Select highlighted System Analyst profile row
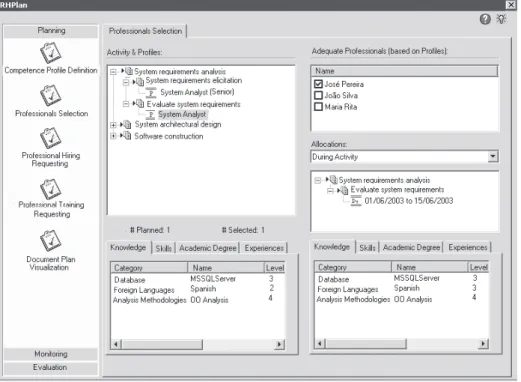521x382 pixels. [x=182, y=115]
